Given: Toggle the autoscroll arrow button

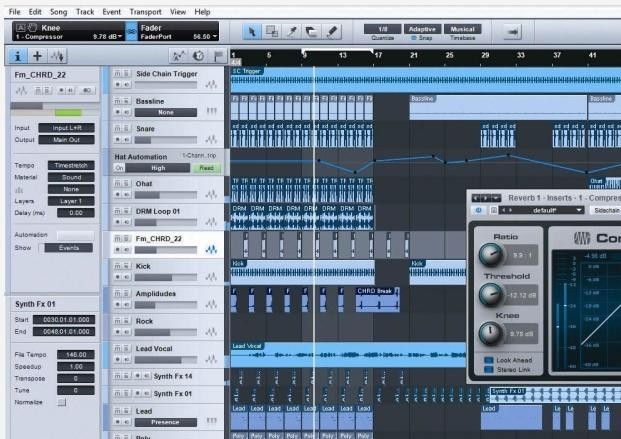Looking at the screenshot, I should coord(511,33).
